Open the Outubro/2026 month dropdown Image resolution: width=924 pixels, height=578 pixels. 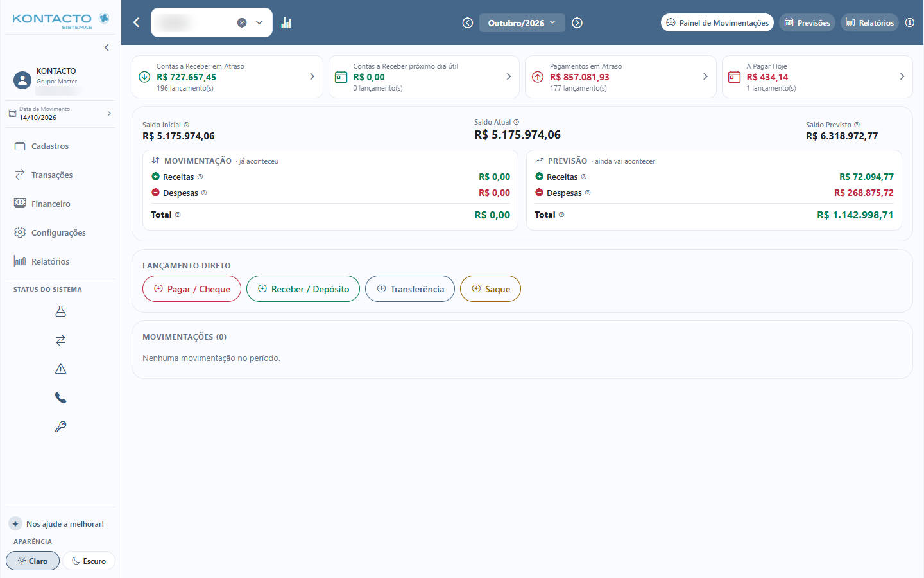point(522,23)
